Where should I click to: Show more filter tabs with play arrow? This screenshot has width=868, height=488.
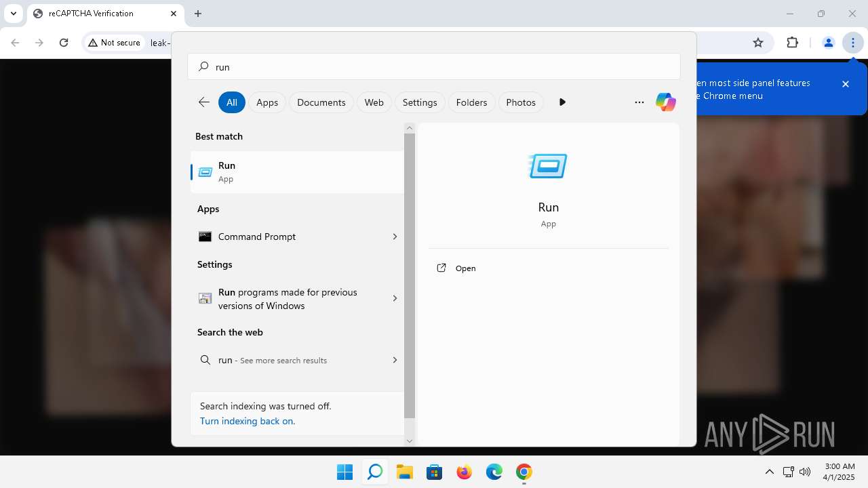[x=562, y=102]
